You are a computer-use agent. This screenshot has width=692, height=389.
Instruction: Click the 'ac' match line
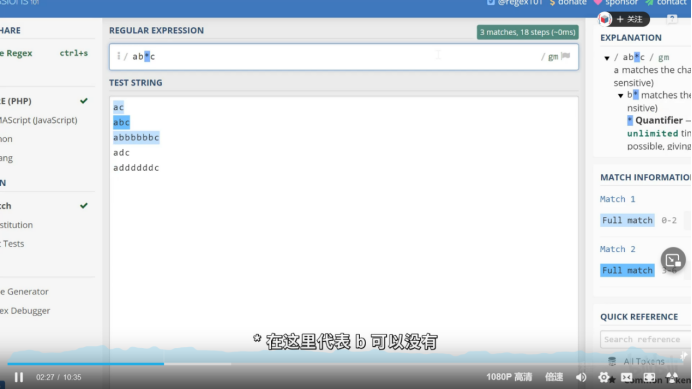tap(118, 107)
